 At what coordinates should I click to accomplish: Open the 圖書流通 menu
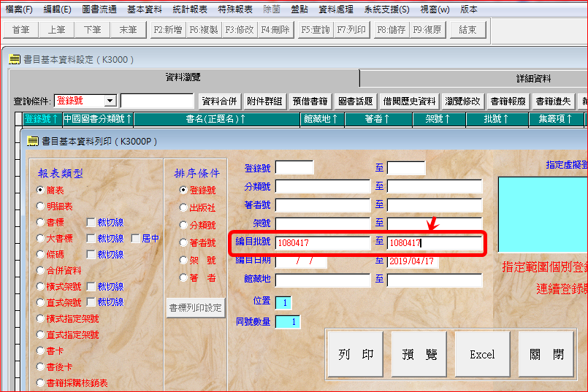pos(99,9)
